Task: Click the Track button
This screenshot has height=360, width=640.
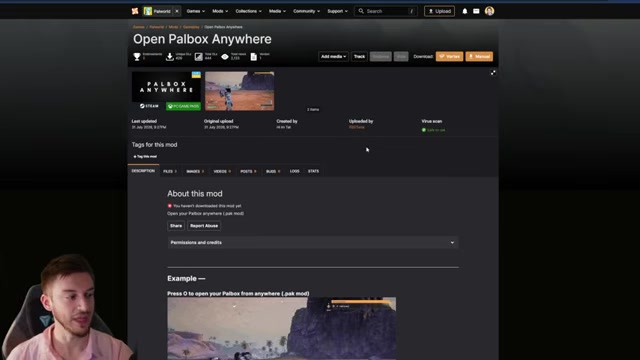Action: (x=359, y=56)
